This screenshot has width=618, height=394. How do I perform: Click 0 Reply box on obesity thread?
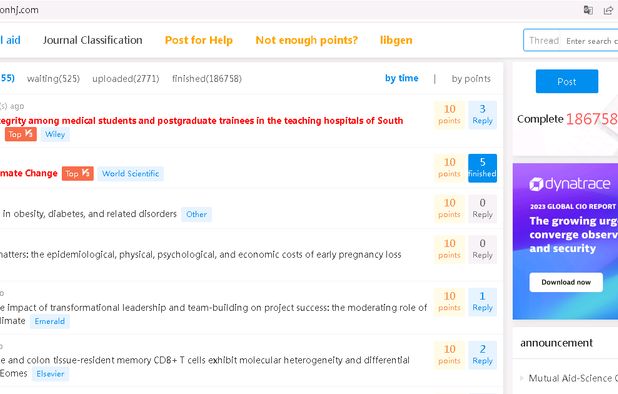(x=482, y=209)
